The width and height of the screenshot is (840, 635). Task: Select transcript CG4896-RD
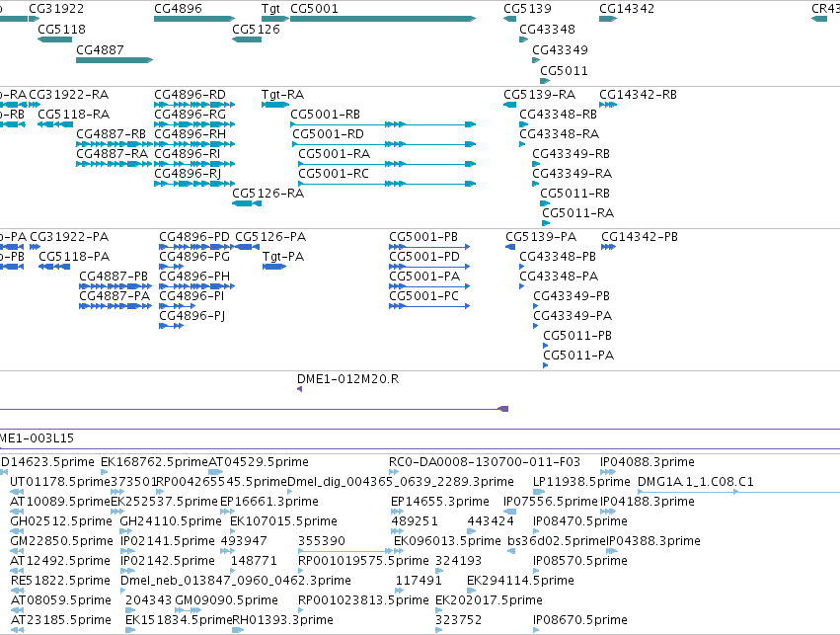coord(191,95)
